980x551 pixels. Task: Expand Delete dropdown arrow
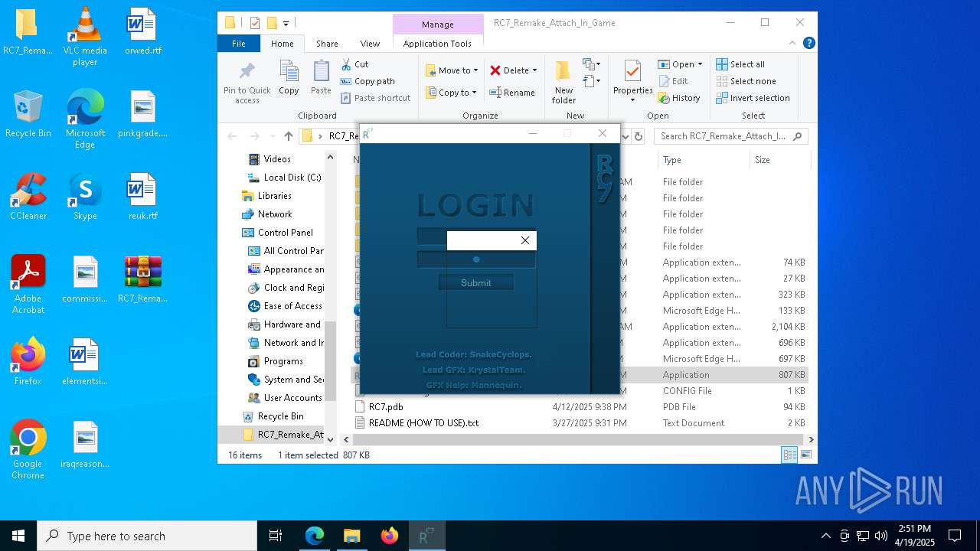click(x=534, y=70)
